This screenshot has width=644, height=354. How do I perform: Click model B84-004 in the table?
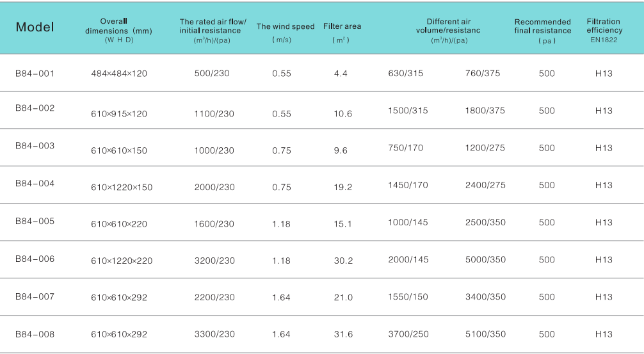pyautogui.click(x=35, y=184)
